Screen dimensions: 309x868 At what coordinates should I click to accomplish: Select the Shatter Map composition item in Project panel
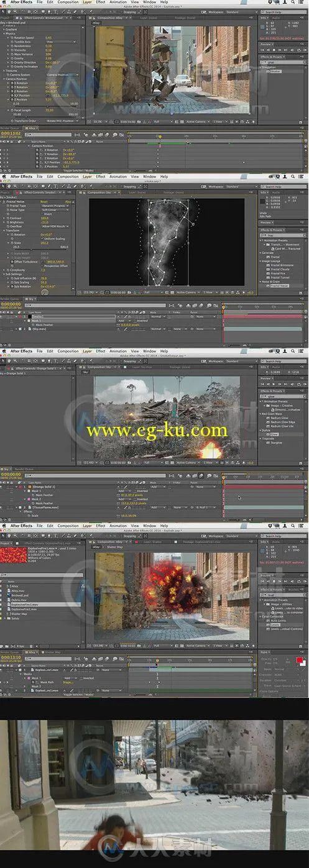(x=20, y=613)
